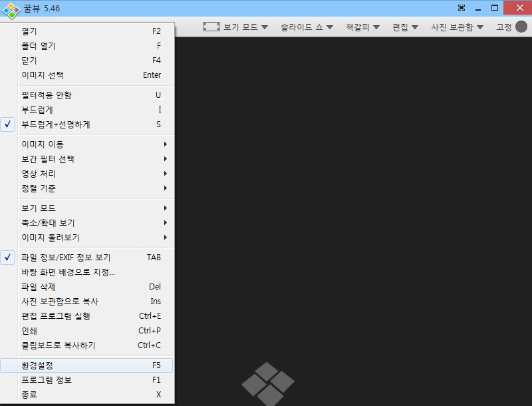This screenshot has width=532, height=406.
Task: Click the full-screen frame icon next to 보기 모드
Action: (211, 27)
